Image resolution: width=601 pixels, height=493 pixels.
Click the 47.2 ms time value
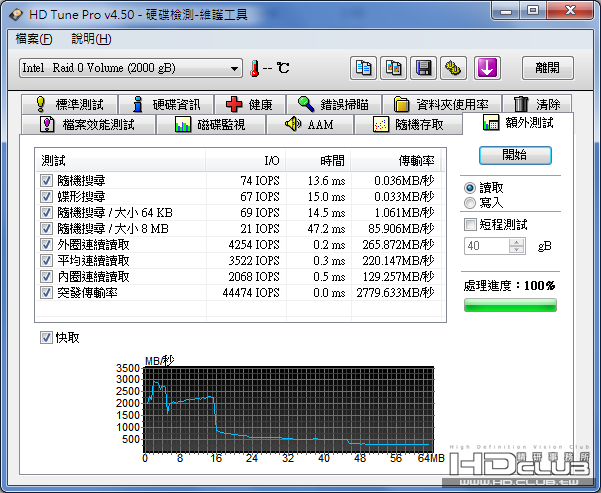[x=326, y=229]
